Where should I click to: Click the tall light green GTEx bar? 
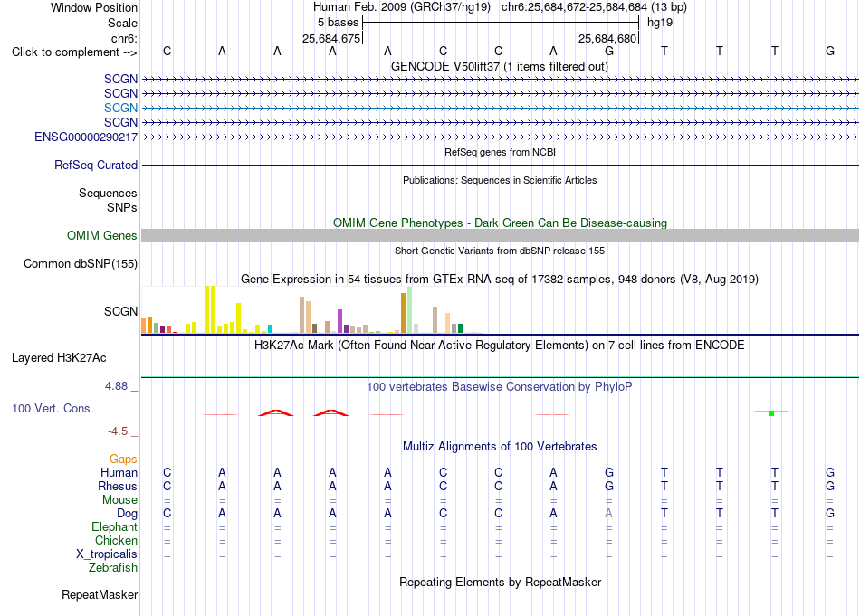409,309
